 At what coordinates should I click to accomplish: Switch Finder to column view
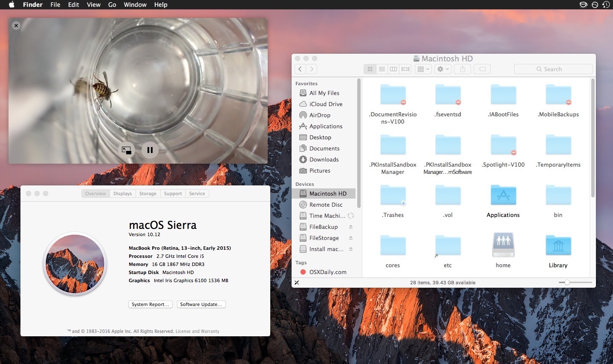click(393, 69)
